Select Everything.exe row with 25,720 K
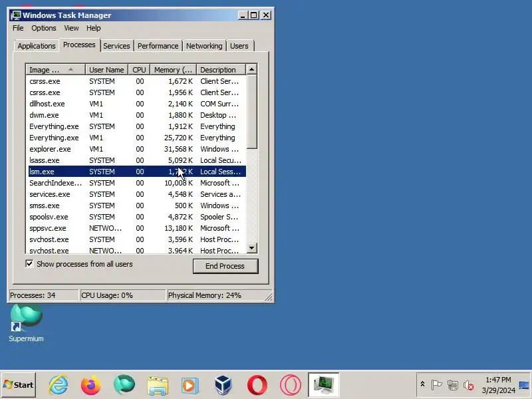The height and width of the screenshot is (399, 532). (136, 138)
